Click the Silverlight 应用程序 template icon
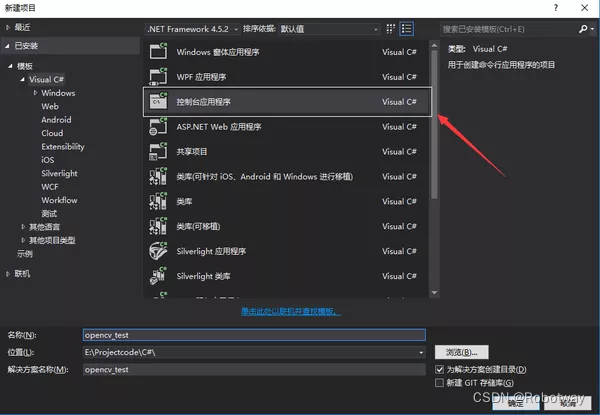This screenshot has width=600, height=415. (158, 251)
